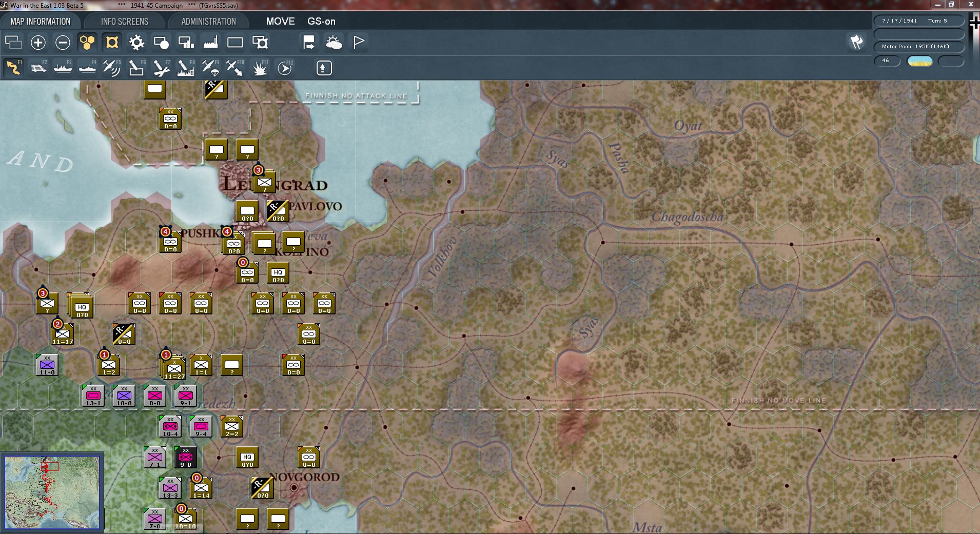Select the Soviet 10=10 infantry counter
The width and height of the screenshot is (980, 534).
(x=186, y=519)
